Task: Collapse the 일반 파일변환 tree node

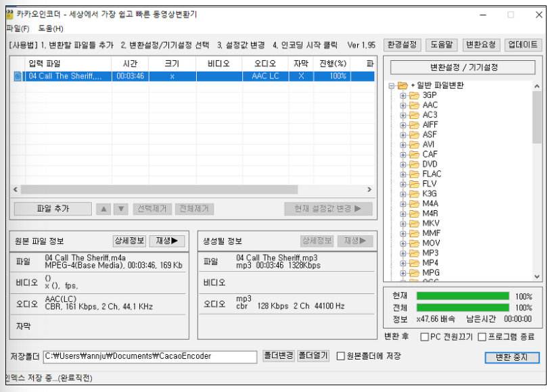Action: click(x=391, y=85)
